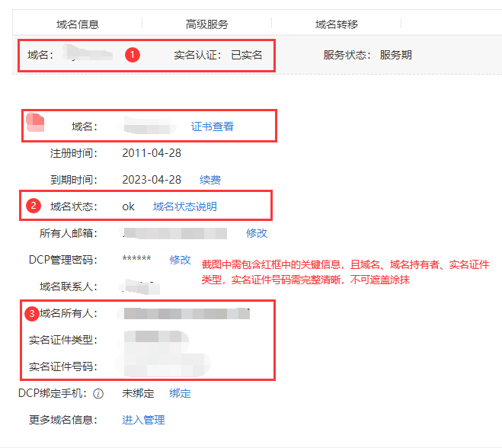This screenshot has height=448, width=502.
Task: Switch to the 域名信息 tab
Action: (x=78, y=24)
